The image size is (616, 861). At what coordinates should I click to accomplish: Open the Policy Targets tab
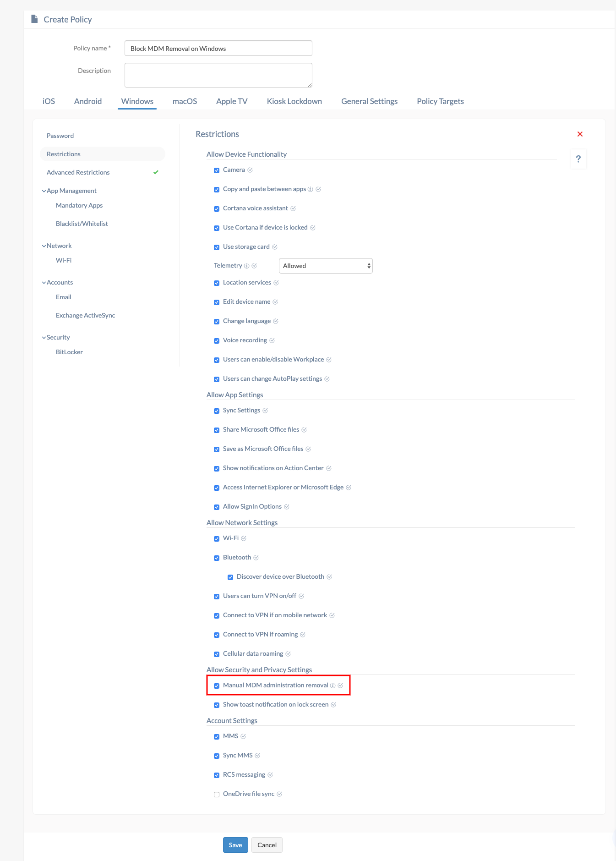(440, 101)
